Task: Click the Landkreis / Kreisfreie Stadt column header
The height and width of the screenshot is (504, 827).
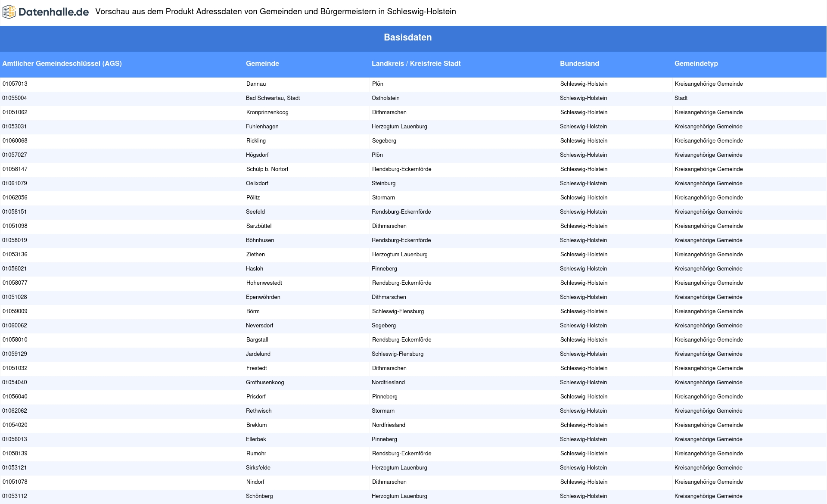Action: (x=416, y=63)
